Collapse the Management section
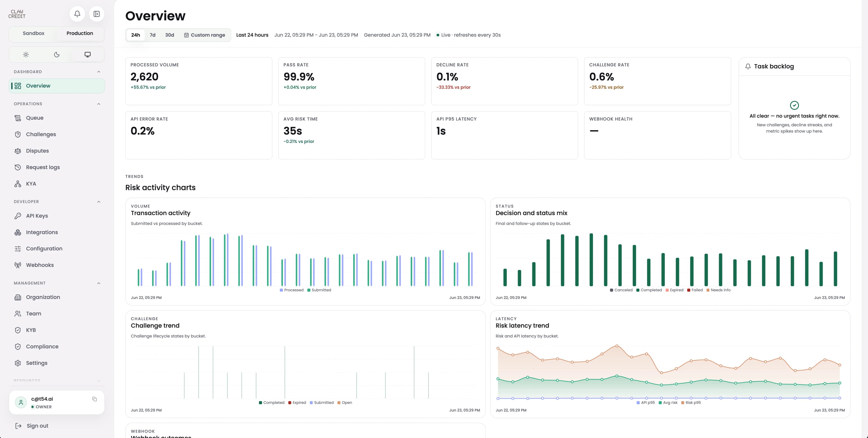The image size is (868, 438). (x=99, y=283)
